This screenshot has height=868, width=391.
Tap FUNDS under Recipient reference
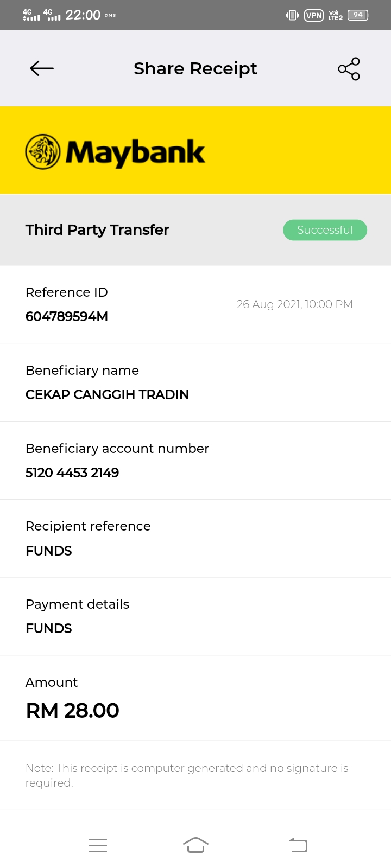pyautogui.click(x=49, y=551)
